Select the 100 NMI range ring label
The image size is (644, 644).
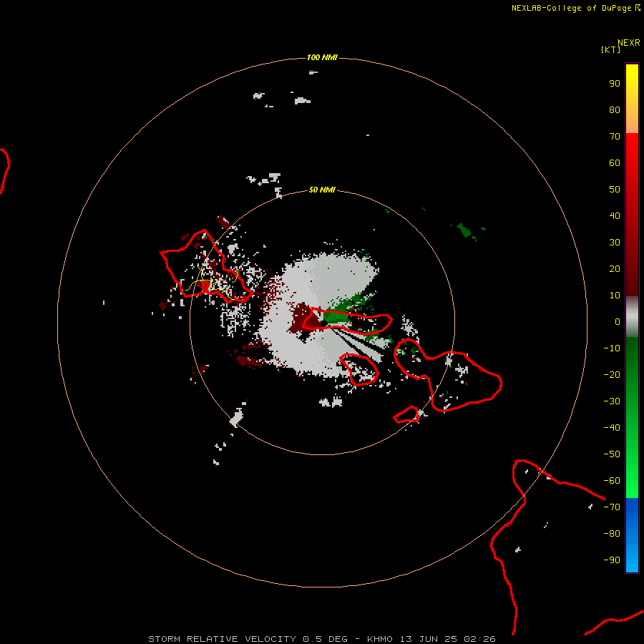tap(322, 57)
